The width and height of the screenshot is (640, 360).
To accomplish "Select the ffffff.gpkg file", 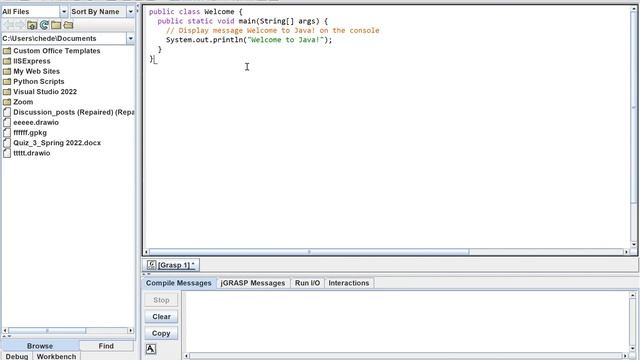I will click(25, 132).
